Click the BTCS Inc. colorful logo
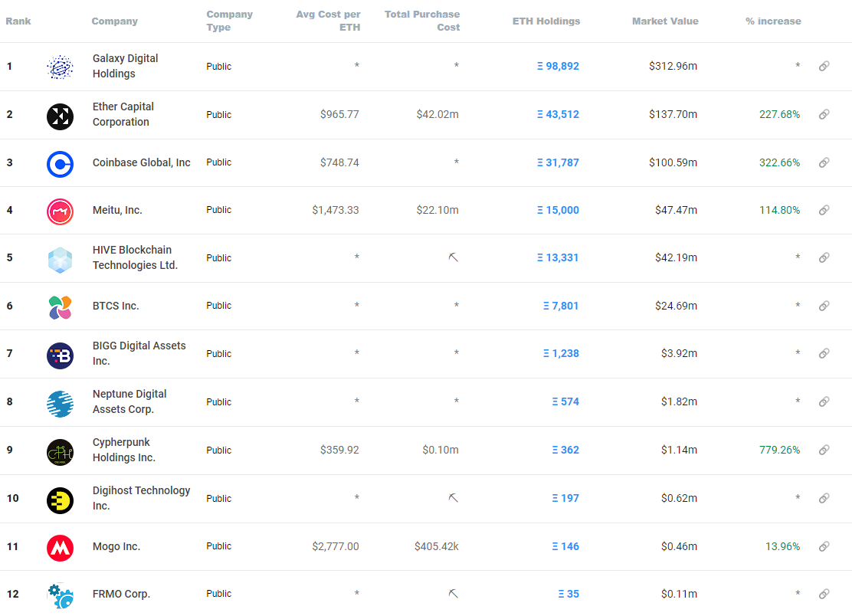This screenshot has width=852, height=616. (61, 307)
